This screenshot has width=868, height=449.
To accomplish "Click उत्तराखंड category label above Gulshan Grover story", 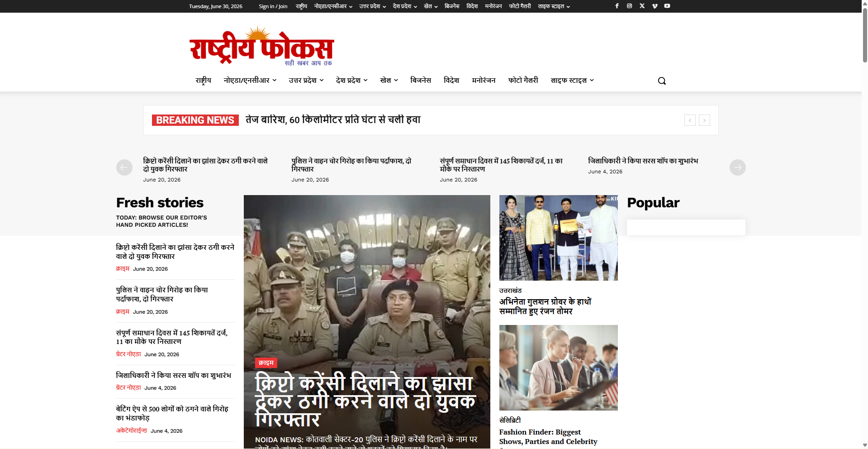I will tap(510, 291).
